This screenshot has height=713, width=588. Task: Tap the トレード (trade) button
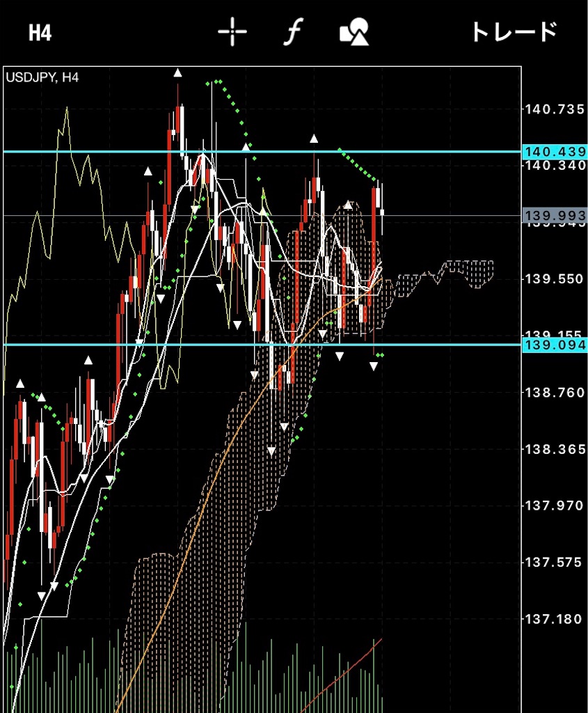(515, 32)
